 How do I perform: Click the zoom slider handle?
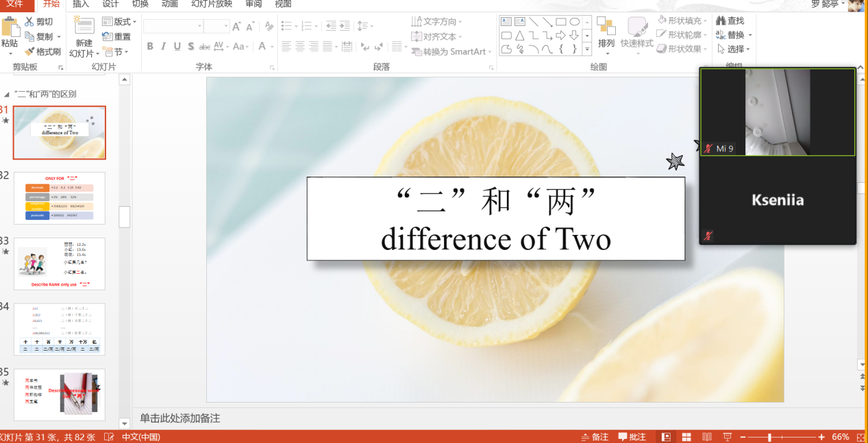(x=770, y=437)
